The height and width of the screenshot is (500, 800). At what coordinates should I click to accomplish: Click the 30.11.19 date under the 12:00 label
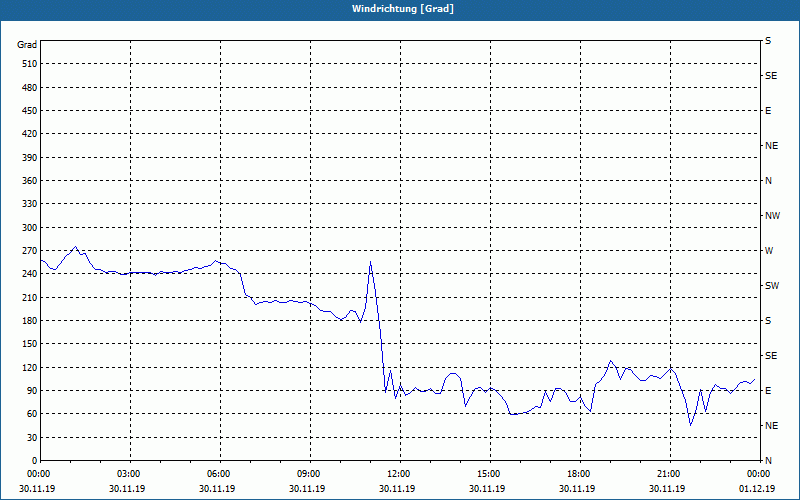397,488
